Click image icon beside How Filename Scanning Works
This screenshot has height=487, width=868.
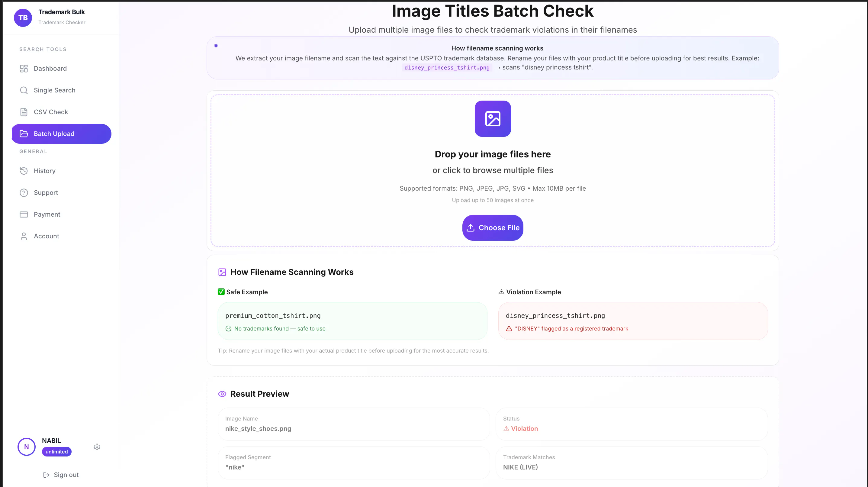(x=222, y=272)
